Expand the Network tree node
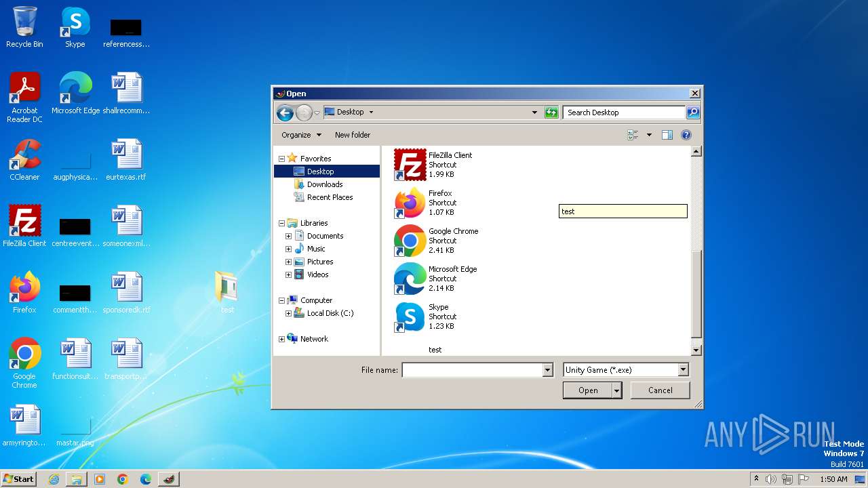 click(x=281, y=339)
